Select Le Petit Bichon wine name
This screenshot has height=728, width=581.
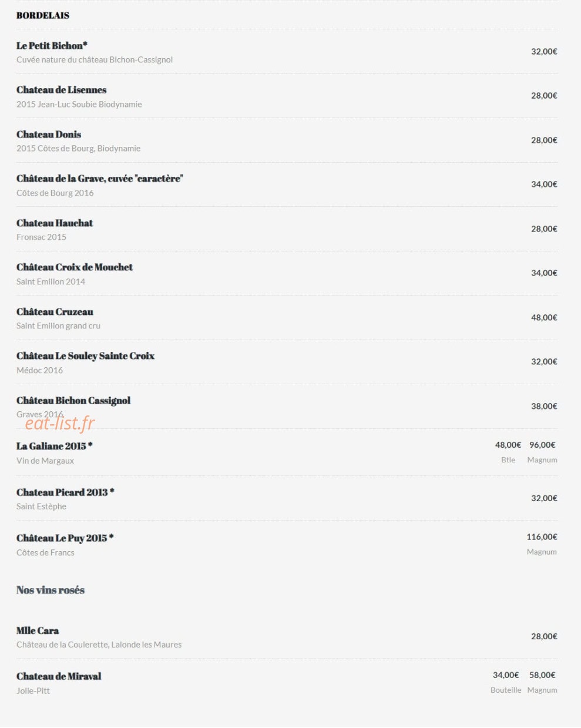pos(52,45)
